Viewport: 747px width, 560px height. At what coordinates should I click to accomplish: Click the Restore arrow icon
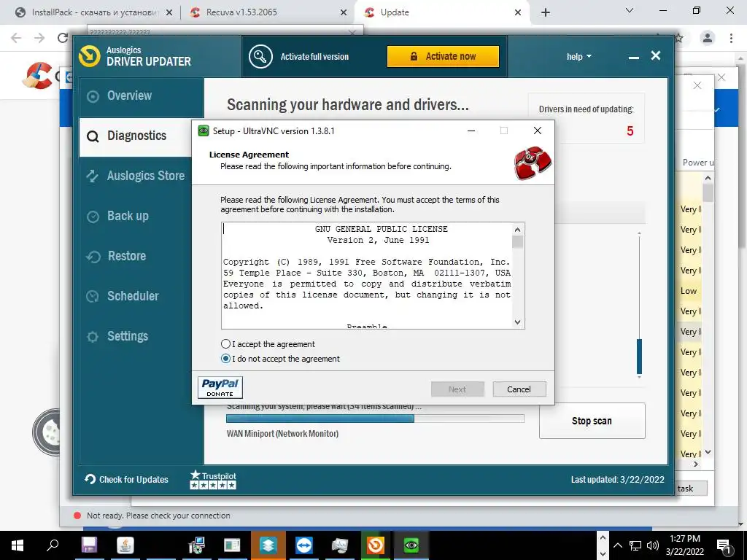click(x=93, y=257)
